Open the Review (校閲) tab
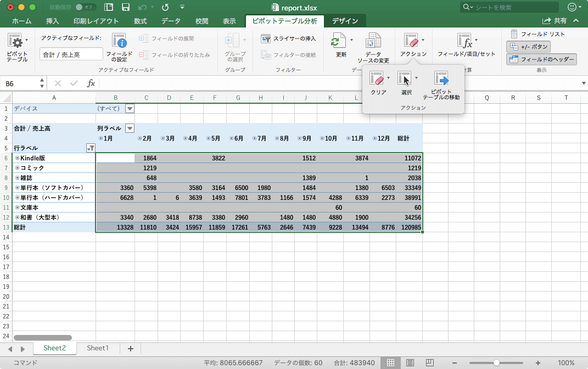The width and height of the screenshot is (588, 369). [x=201, y=21]
